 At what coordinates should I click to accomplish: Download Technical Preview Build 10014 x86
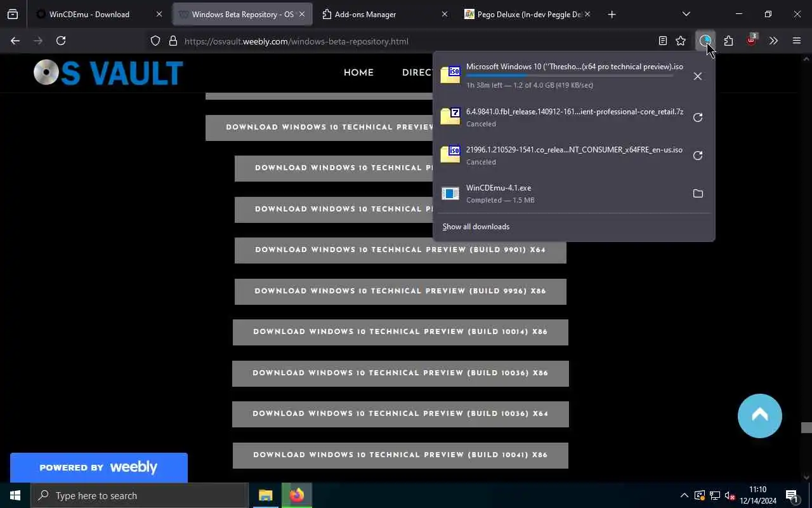(x=400, y=332)
